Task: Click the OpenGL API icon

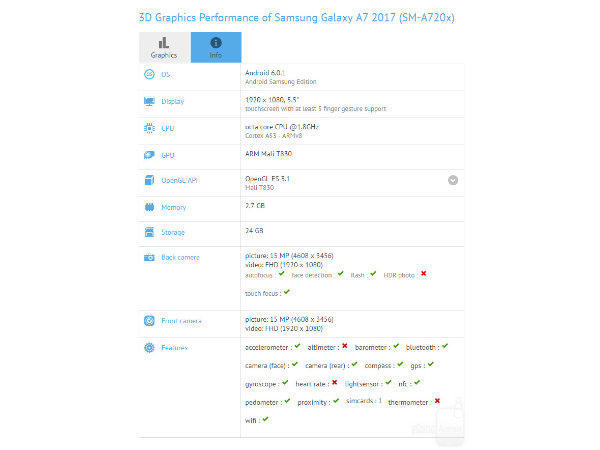Action: pyautogui.click(x=149, y=180)
